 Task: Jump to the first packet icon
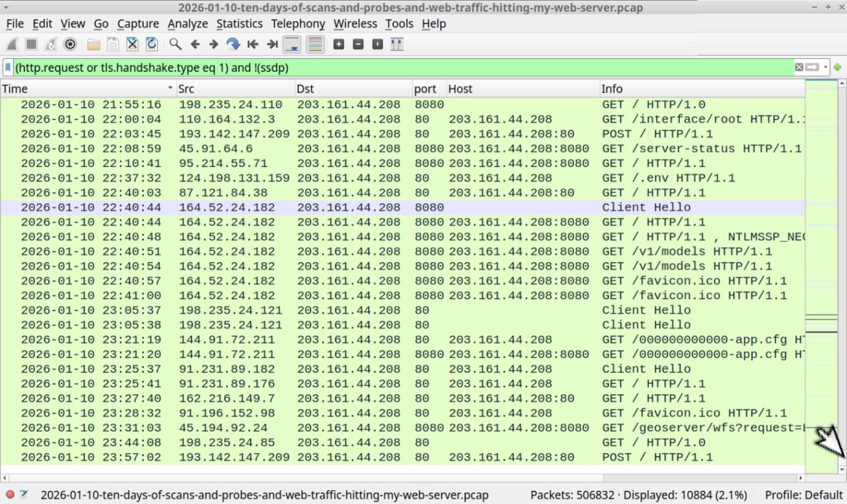click(x=253, y=45)
